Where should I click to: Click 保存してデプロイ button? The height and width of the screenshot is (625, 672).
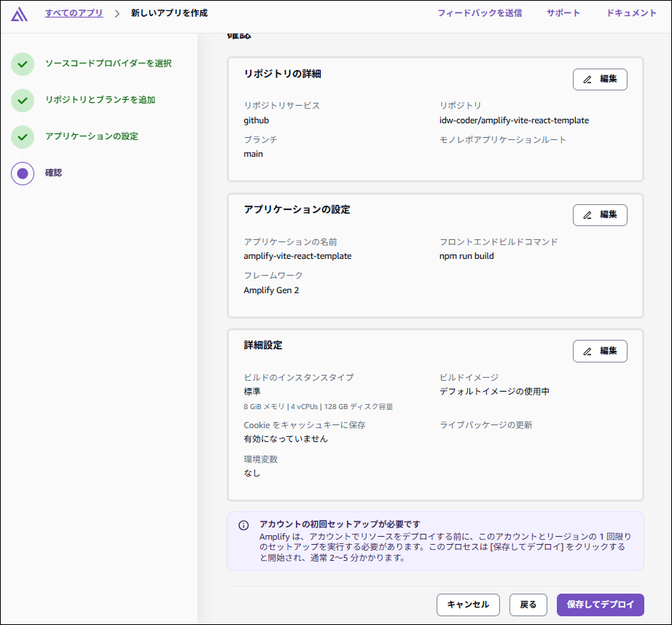(601, 605)
